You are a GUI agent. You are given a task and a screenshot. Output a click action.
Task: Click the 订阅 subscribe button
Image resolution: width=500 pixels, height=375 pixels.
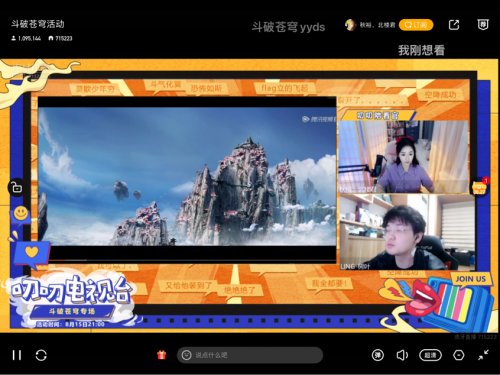(416, 25)
